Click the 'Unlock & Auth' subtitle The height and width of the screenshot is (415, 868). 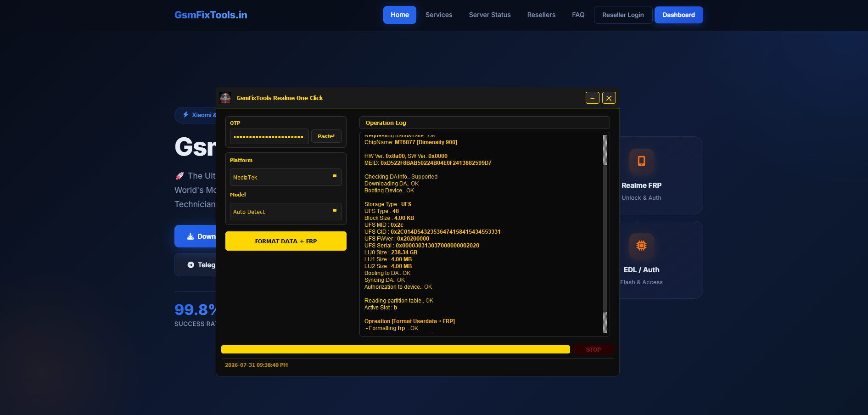coord(641,198)
